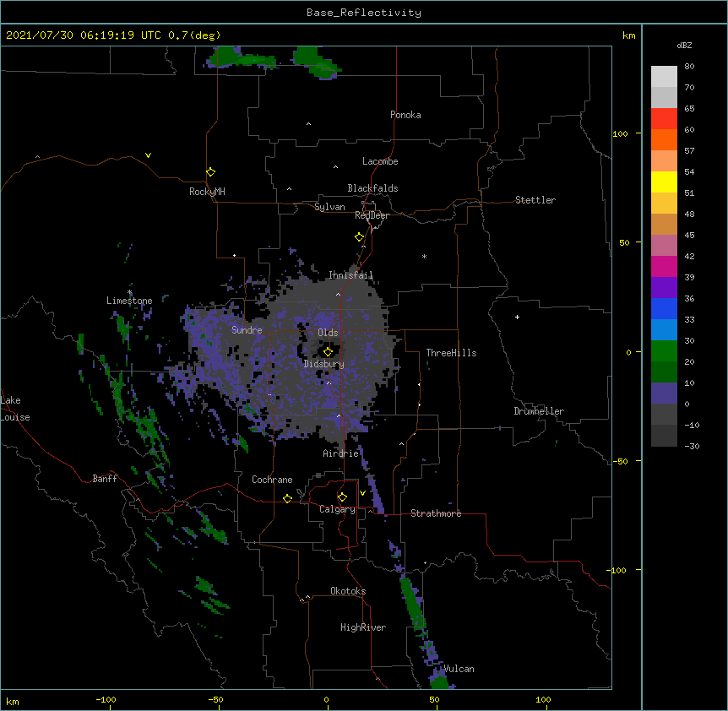Click the light gray 80 dBZ legend swatch

click(664, 76)
